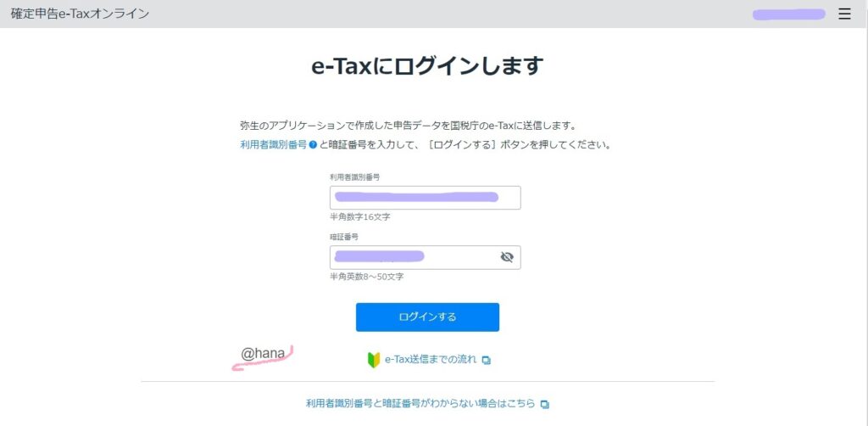Click the green and yellow beginner mark icon

tap(374, 360)
